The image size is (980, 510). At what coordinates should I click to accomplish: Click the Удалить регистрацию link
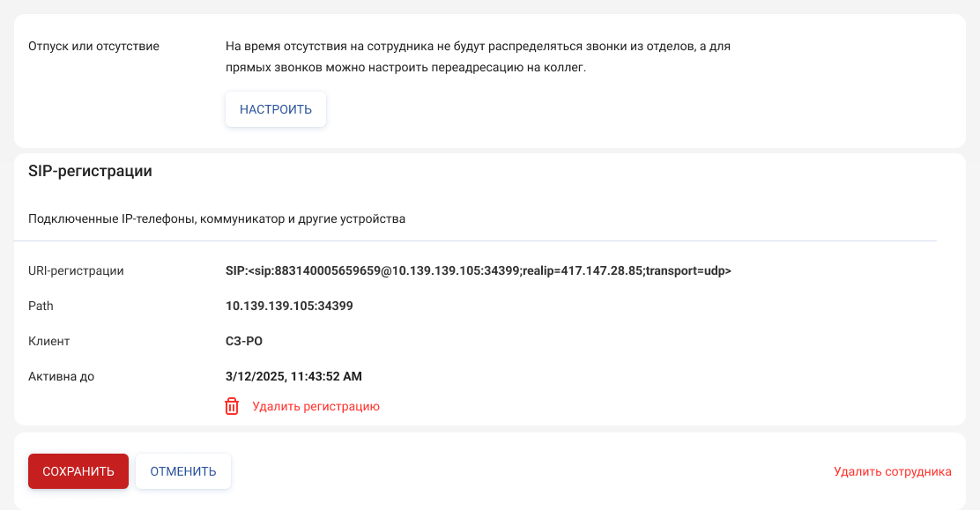coord(316,406)
